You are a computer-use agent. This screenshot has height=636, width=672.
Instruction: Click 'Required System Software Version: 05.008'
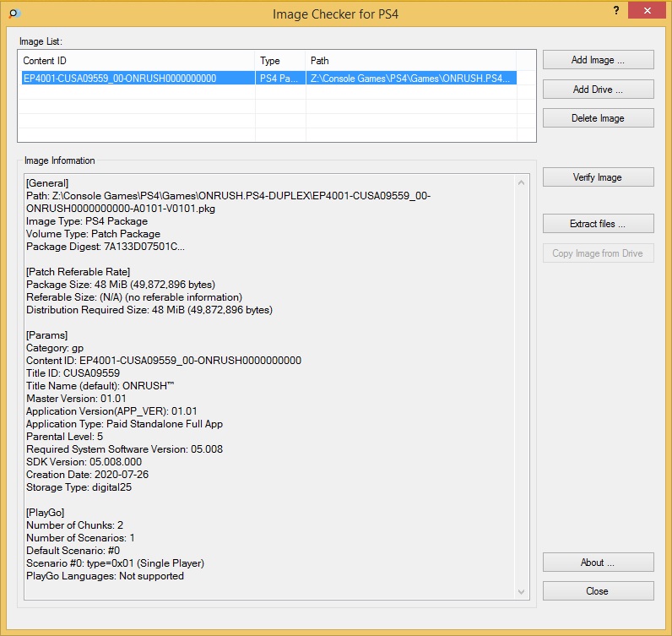pos(124,449)
